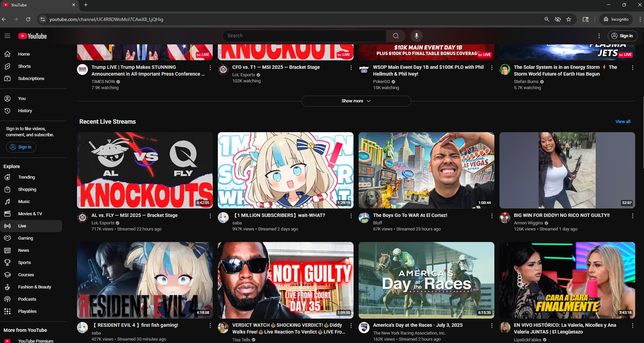The width and height of the screenshot is (644, 343).
Task: Click View all for Recent Live Streams
Action: click(x=623, y=122)
